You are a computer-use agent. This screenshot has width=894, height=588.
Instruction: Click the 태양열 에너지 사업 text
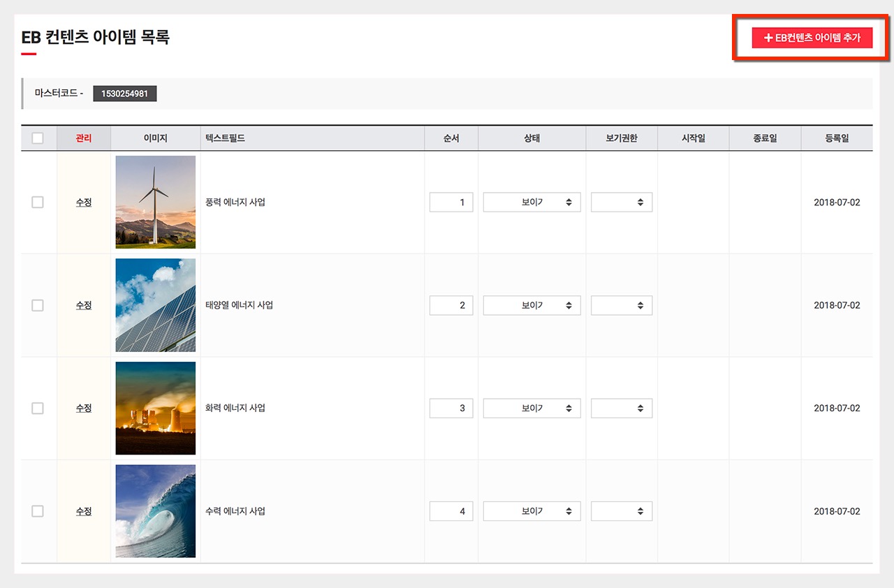[x=239, y=305]
